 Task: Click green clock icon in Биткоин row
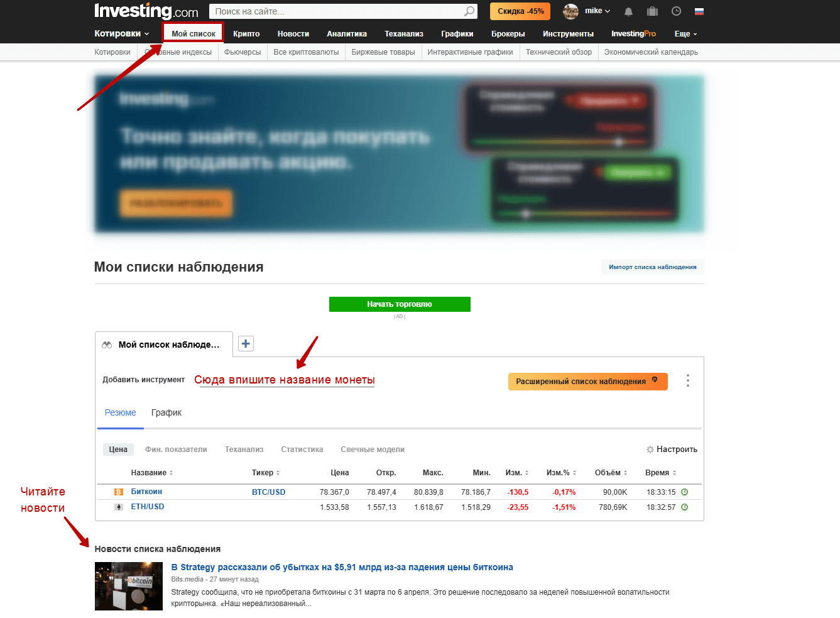(x=685, y=492)
